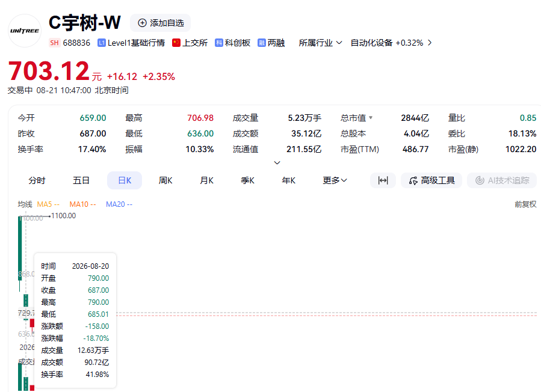Click the 最低 value 636.00
541x392 pixels.
point(200,133)
